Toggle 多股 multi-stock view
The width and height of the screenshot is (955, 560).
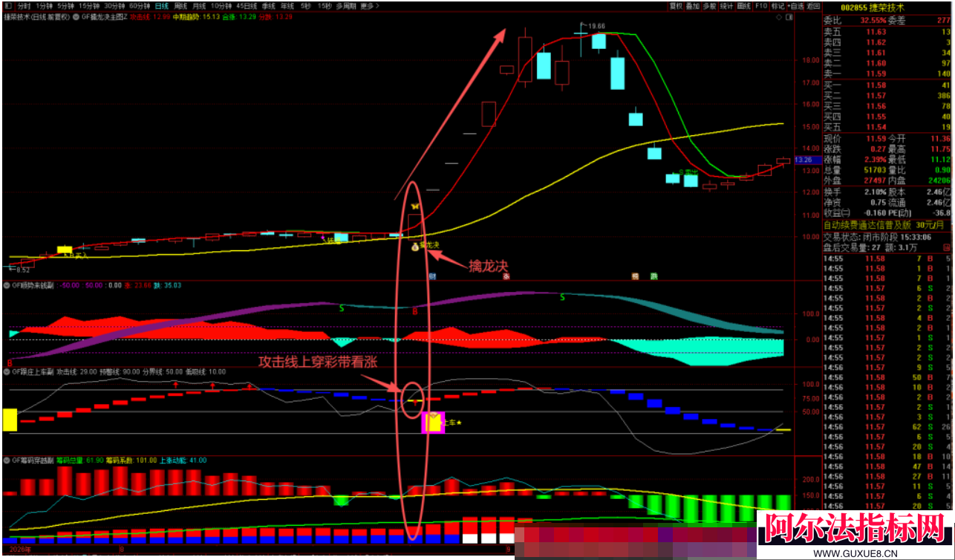tap(709, 5)
